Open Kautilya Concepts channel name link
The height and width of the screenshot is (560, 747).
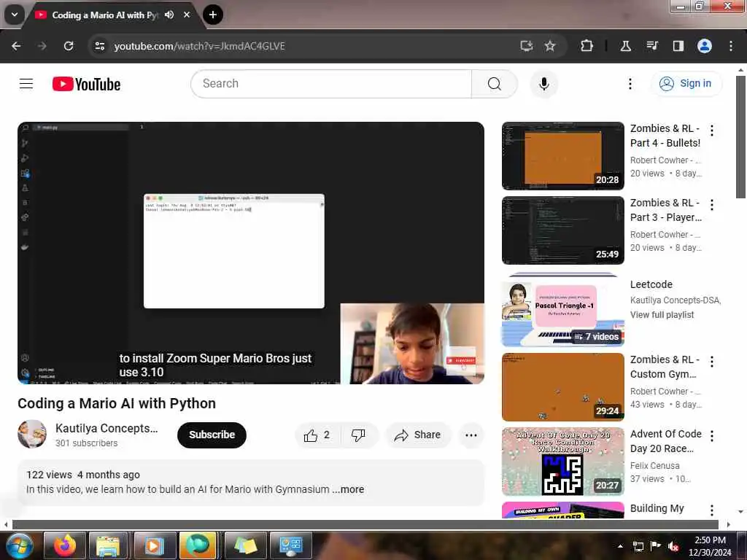pyautogui.click(x=107, y=428)
